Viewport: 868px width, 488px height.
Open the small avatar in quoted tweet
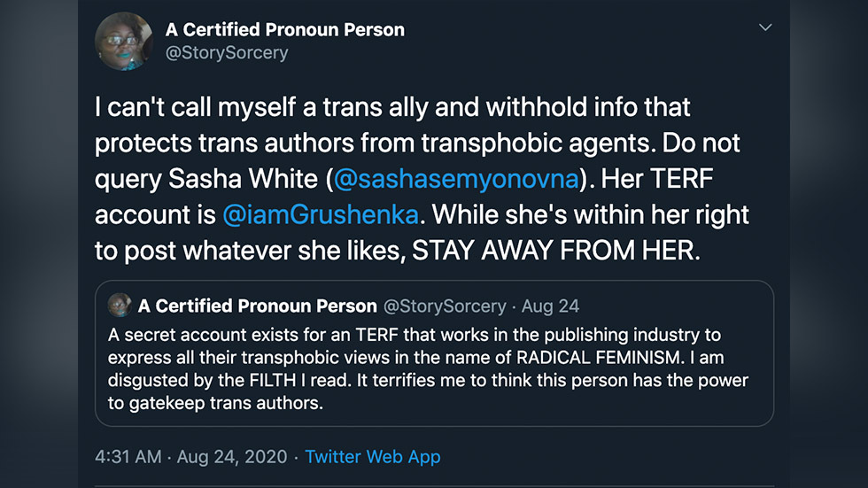coord(119,306)
